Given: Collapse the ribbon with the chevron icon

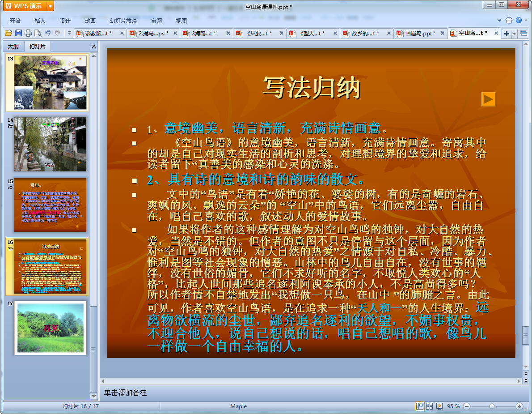Looking at the screenshot, I should tap(499, 21).
